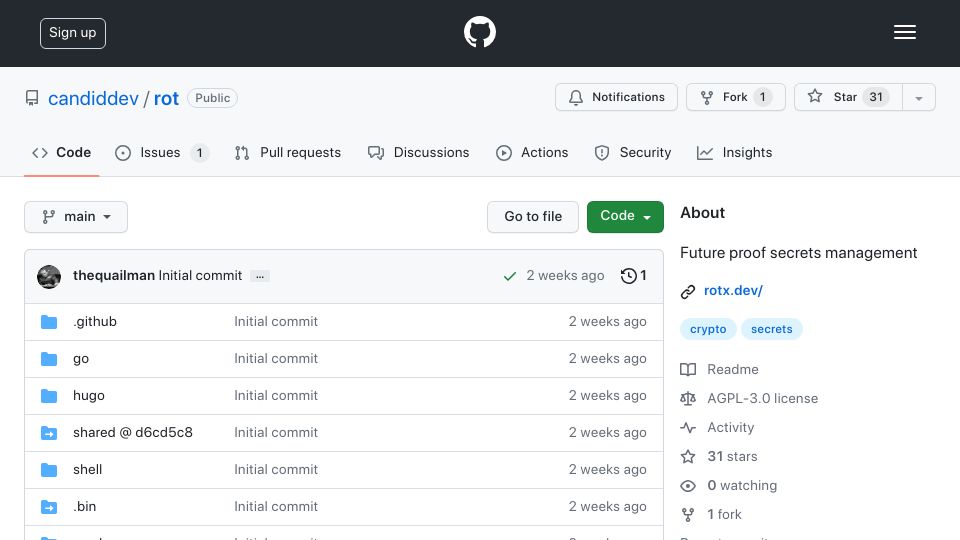
Task: Click the GitHub logo in header
Action: point(479,32)
